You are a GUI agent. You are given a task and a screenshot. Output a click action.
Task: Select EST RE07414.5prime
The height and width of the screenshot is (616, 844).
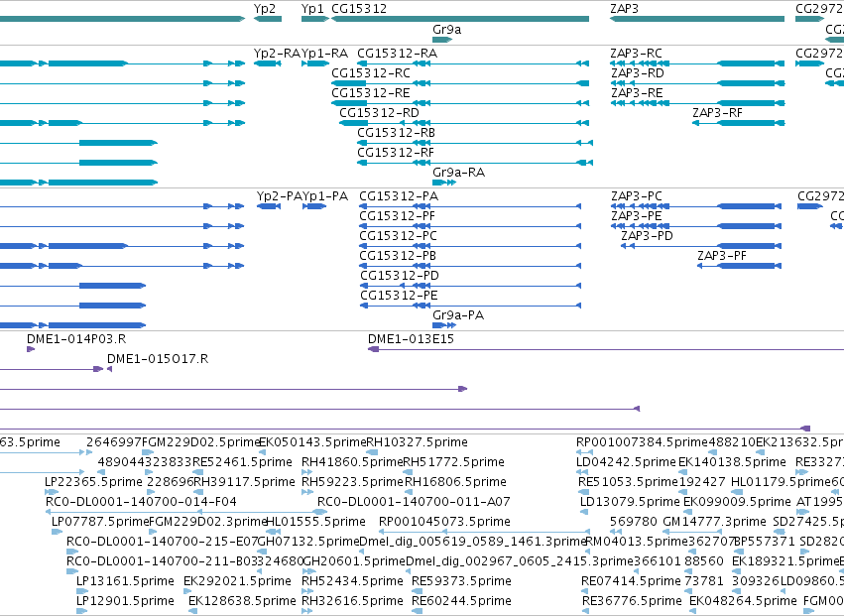point(585,591)
